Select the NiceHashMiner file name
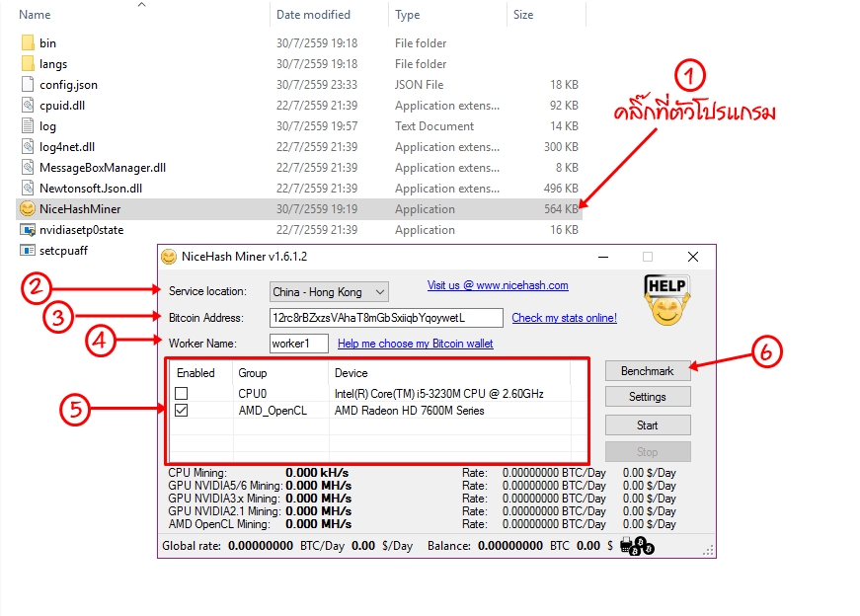 click(x=80, y=209)
